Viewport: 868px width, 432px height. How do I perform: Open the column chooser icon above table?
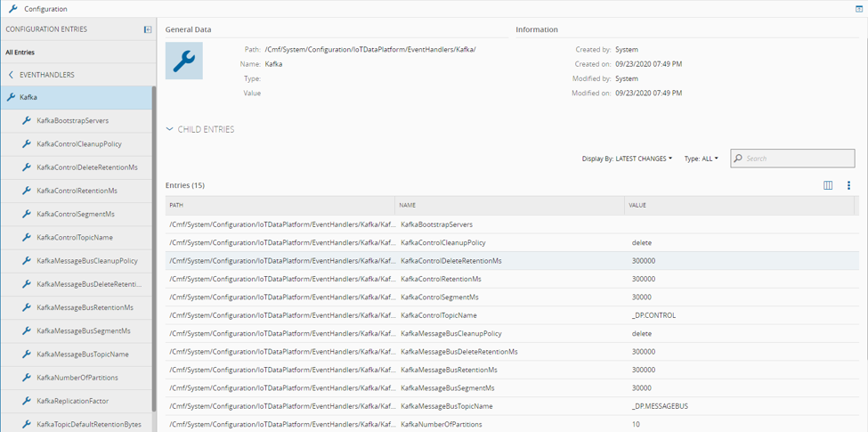tap(828, 185)
